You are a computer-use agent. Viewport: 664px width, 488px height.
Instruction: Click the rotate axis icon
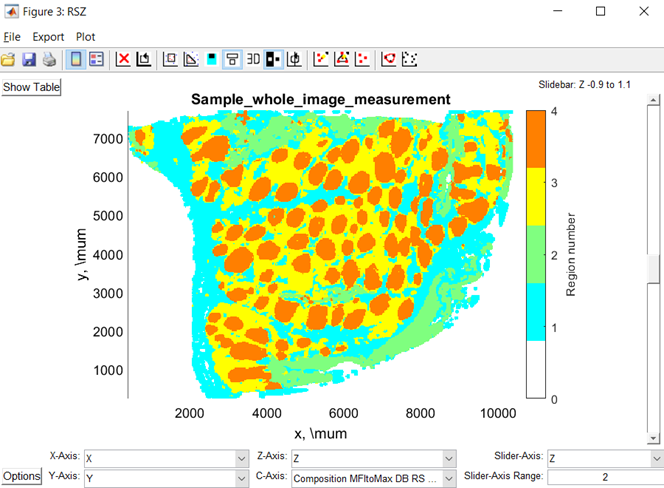[x=294, y=59]
